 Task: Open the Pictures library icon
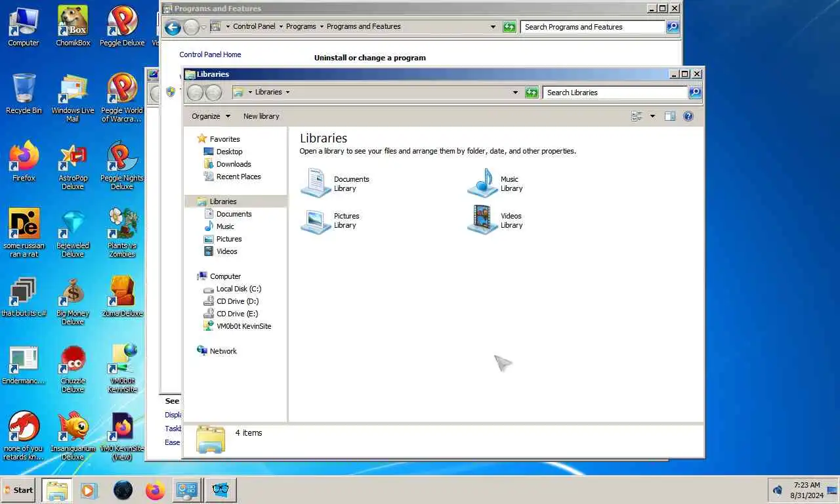pos(316,220)
